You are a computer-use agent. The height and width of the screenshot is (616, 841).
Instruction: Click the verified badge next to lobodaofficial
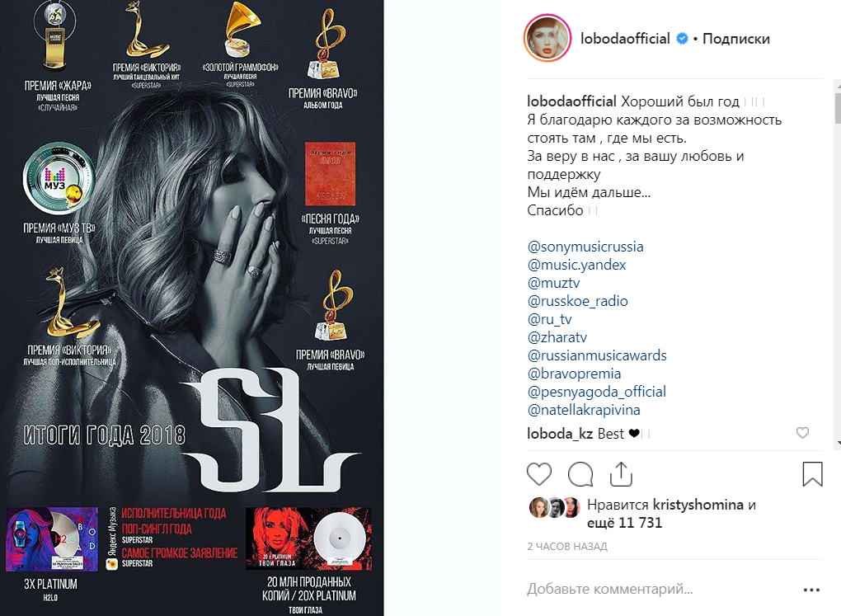682,39
